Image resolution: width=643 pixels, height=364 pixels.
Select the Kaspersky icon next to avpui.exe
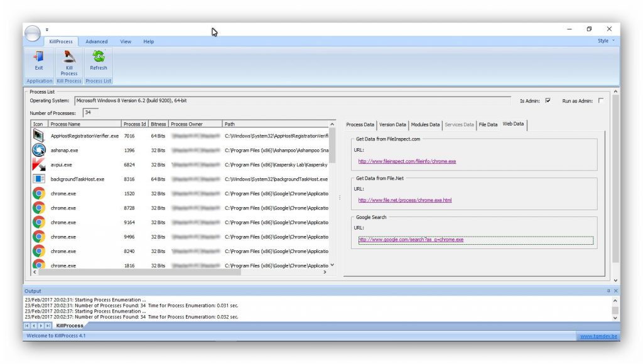(38, 164)
